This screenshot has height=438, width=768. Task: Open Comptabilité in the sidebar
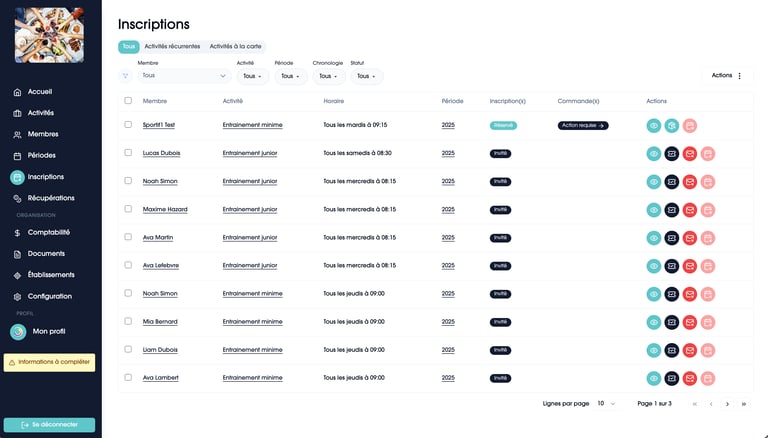click(x=48, y=232)
